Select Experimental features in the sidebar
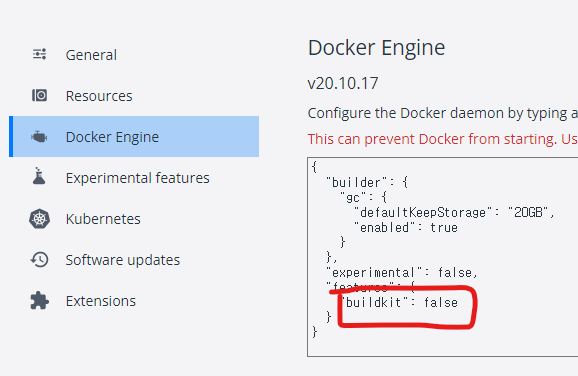578x376 pixels. pyautogui.click(x=137, y=178)
